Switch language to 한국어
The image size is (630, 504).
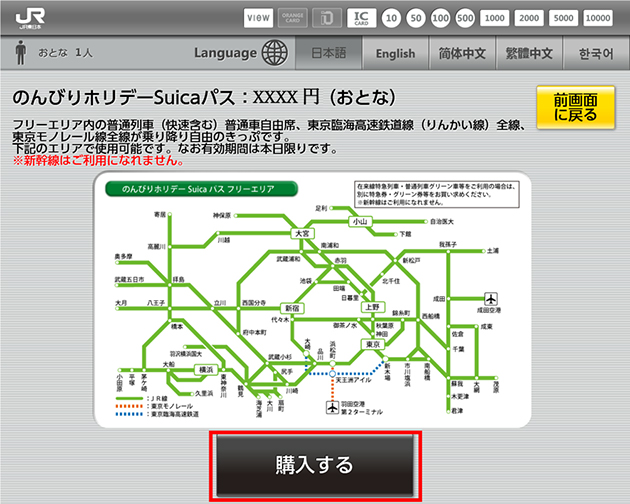(596, 53)
